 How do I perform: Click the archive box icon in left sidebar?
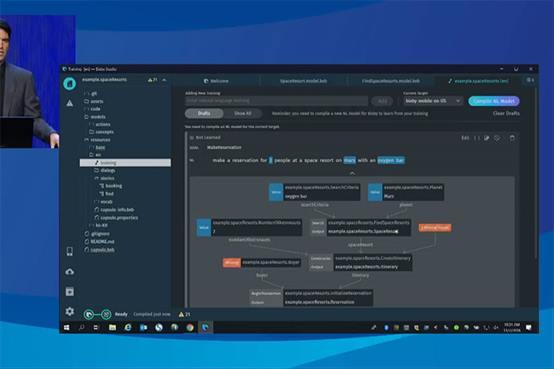point(70,292)
